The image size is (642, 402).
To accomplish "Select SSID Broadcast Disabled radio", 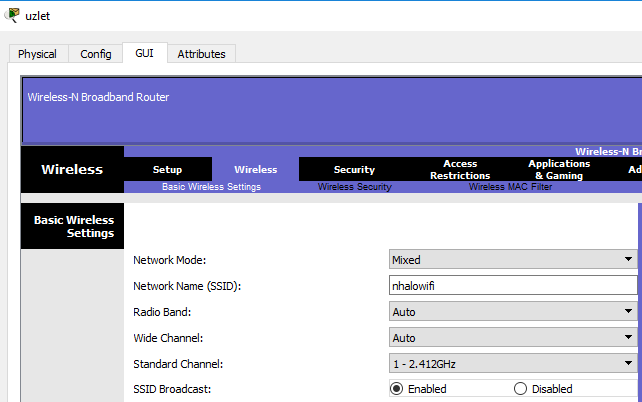I will 520,388.
